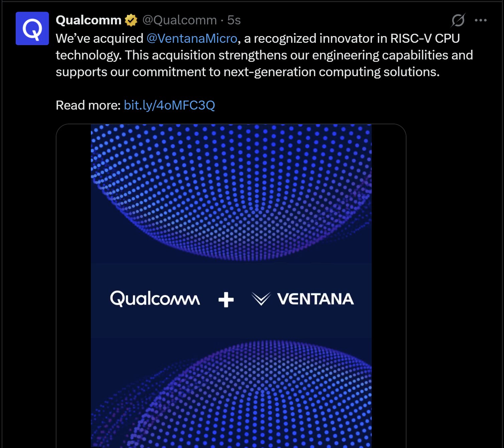Follow the bit.ly/4oMFC3Q read more link
504x448 pixels.
tap(169, 105)
